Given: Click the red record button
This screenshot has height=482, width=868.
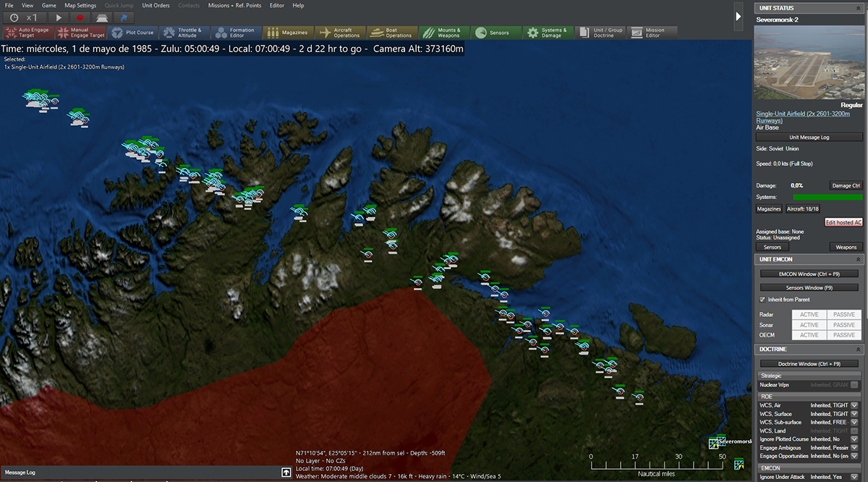Looking at the screenshot, I should 80,17.
